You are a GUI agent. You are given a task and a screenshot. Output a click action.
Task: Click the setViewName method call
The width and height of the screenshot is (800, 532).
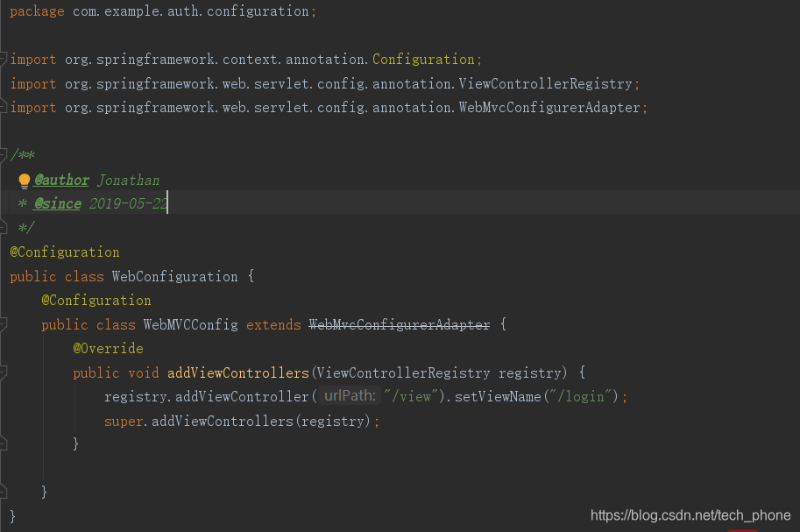498,397
